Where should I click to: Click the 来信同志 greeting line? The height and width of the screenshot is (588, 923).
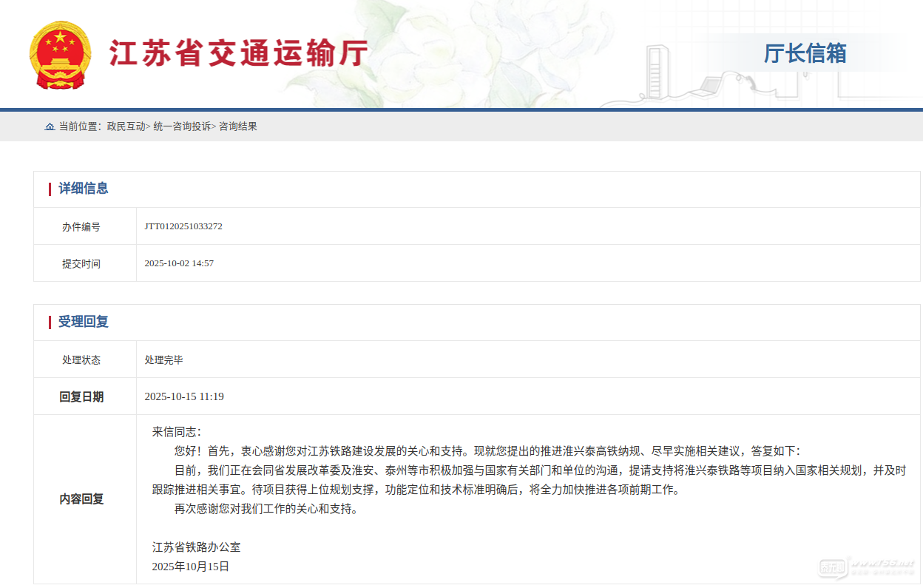(176, 432)
